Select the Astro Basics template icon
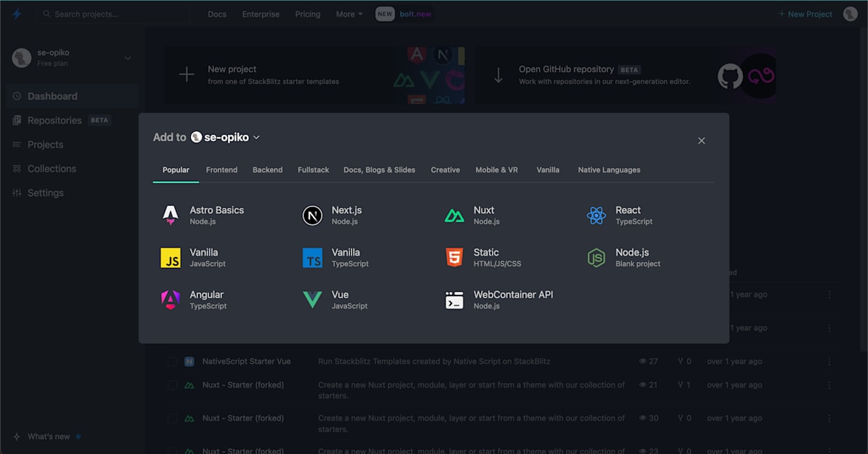868x454 pixels. tap(171, 215)
